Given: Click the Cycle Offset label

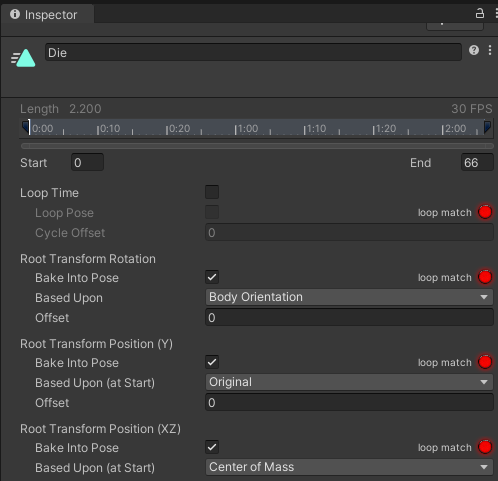Looking at the screenshot, I should 70,233.
